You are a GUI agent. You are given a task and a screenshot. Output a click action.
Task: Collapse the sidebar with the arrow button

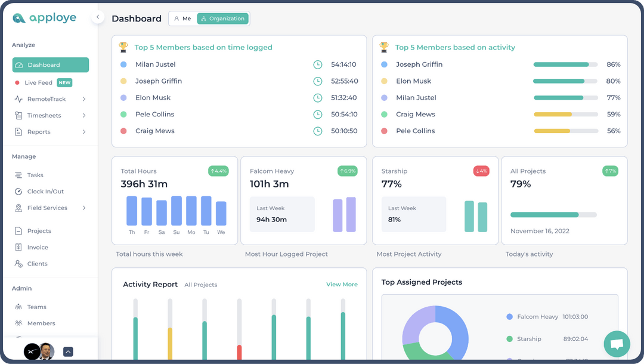97,17
